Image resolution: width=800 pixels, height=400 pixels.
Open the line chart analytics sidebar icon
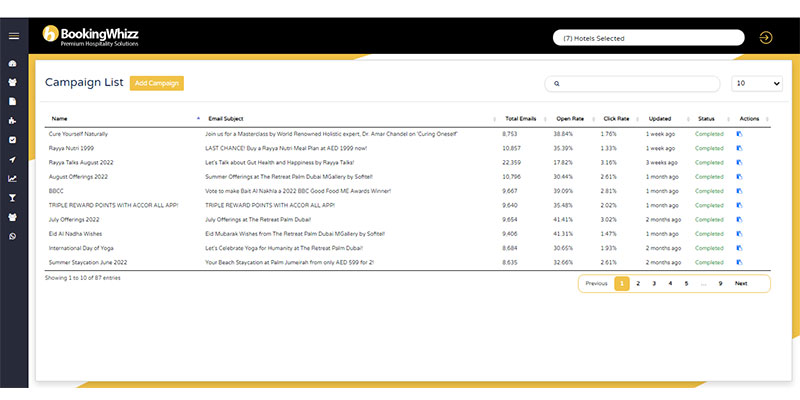pyautogui.click(x=13, y=179)
